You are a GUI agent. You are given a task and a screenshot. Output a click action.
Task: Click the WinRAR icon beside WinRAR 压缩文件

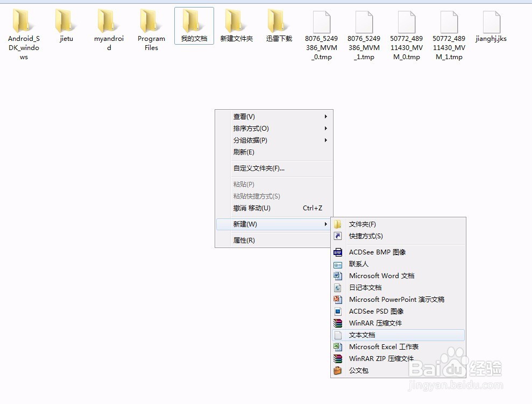[x=338, y=323]
